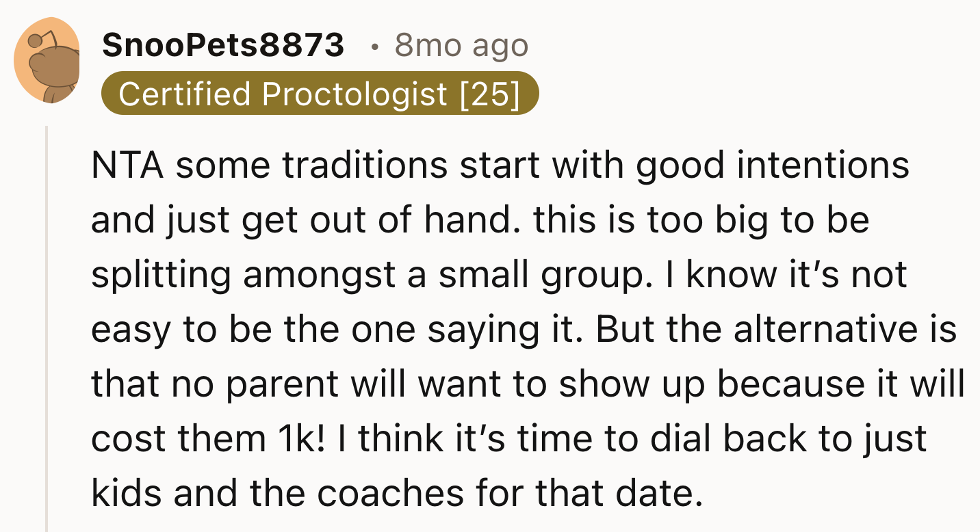Click the dot separator before the timestamp
980x532 pixels.
[x=374, y=48]
